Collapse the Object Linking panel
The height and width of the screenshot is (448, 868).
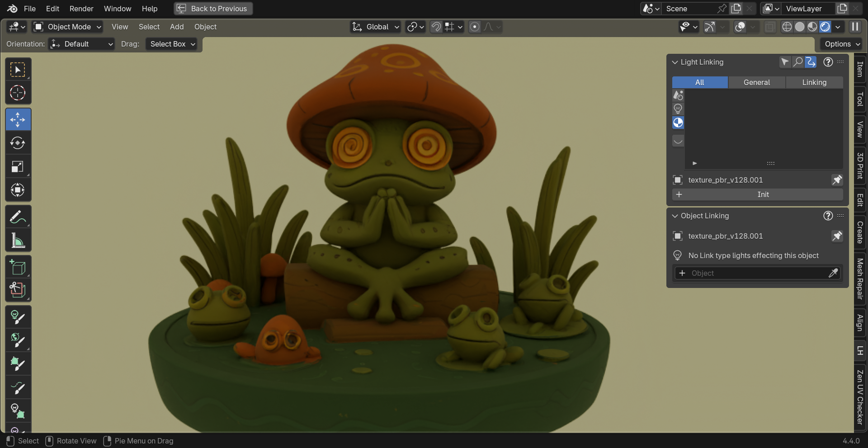[675, 216]
